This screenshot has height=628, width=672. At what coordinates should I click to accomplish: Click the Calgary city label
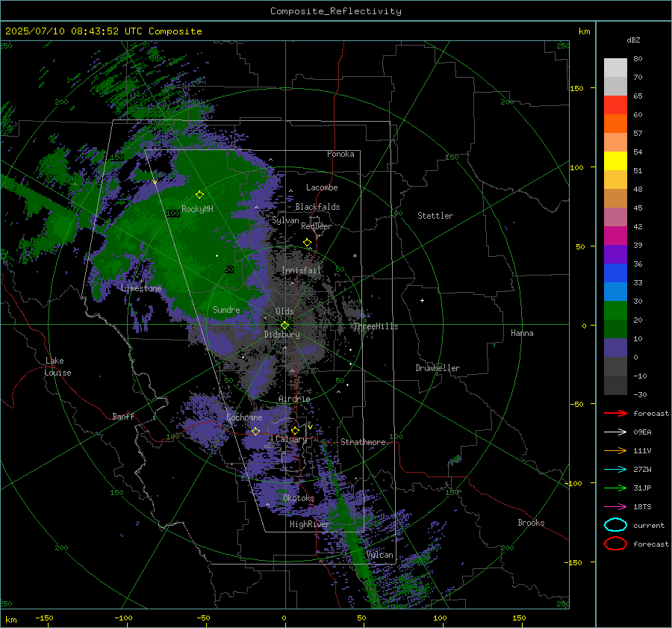[291, 439]
